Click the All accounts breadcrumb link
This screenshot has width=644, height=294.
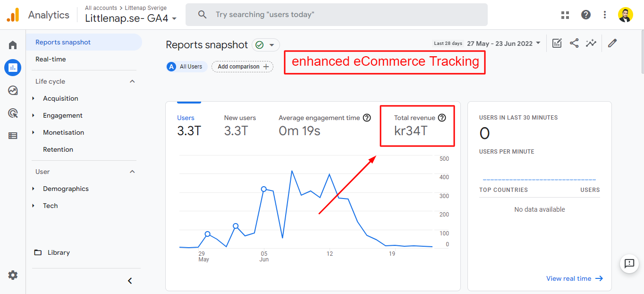pyautogui.click(x=101, y=8)
